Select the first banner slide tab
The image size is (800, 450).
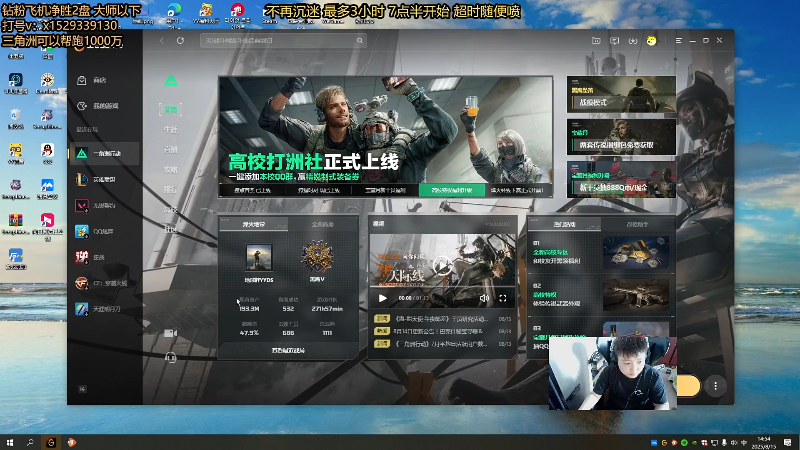pyautogui.click(x=253, y=190)
